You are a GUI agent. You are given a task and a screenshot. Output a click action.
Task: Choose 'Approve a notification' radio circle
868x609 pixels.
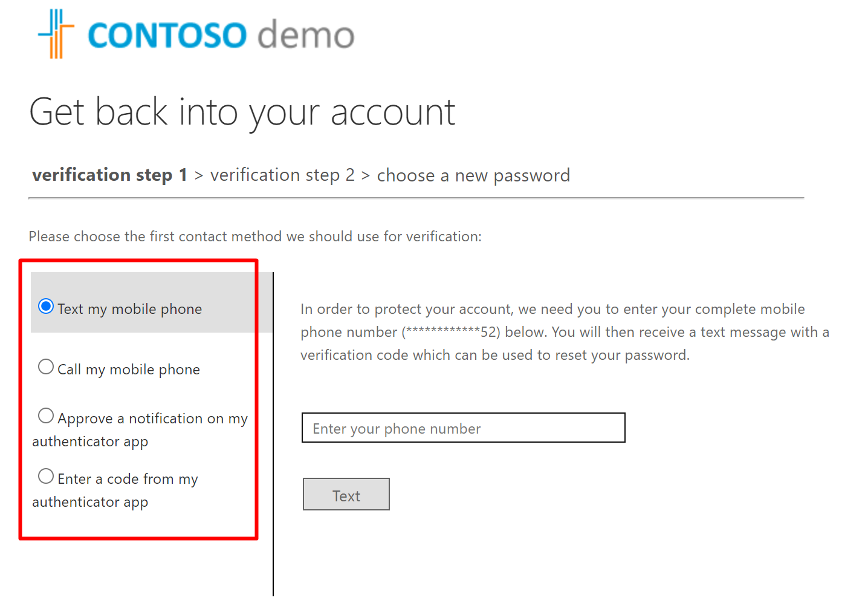coord(46,416)
